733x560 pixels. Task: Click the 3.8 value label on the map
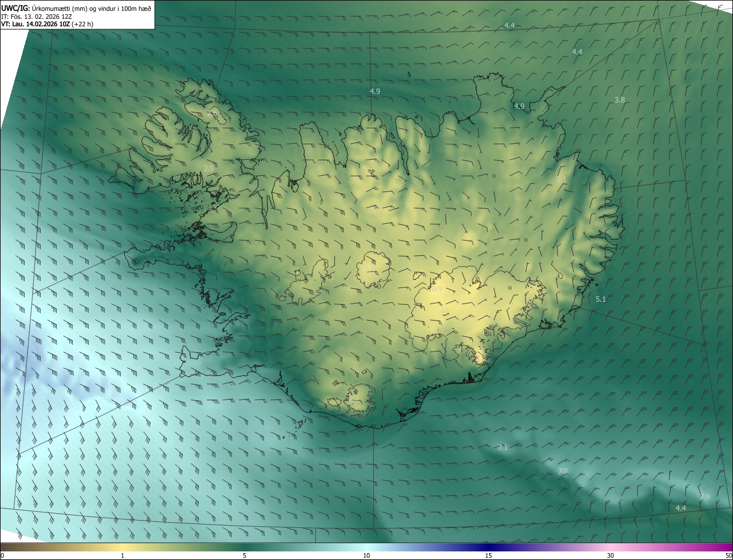point(620,100)
